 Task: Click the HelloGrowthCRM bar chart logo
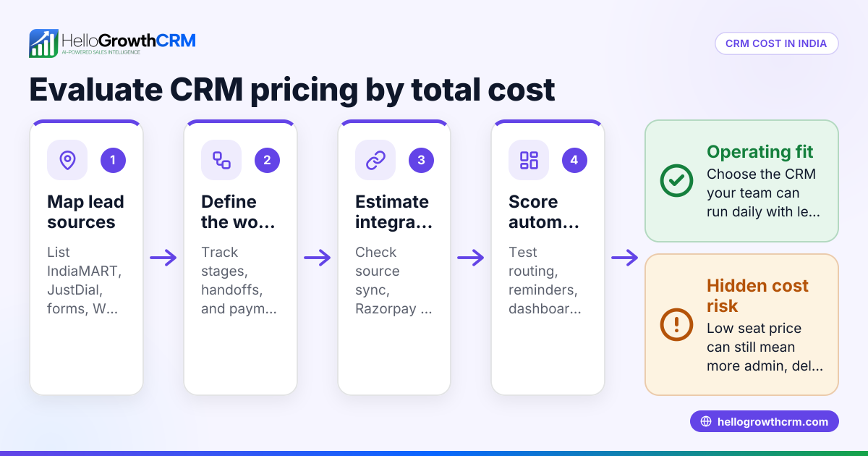(43, 43)
